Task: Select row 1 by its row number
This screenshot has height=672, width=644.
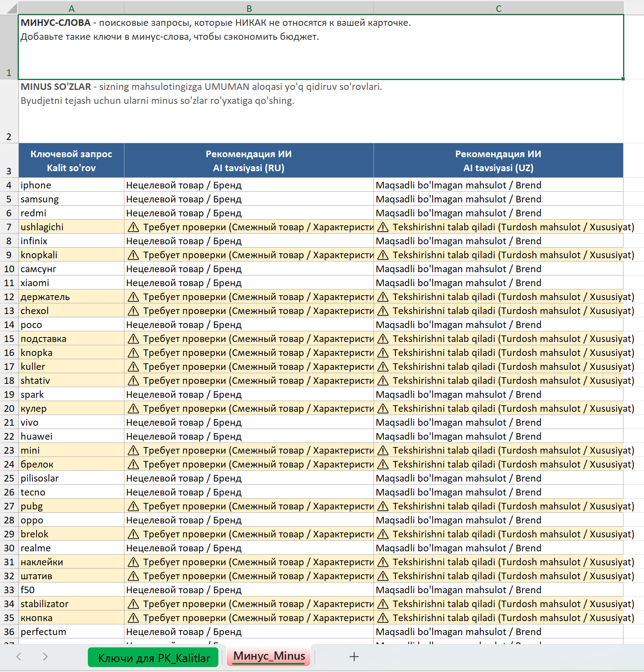Action: (x=9, y=47)
